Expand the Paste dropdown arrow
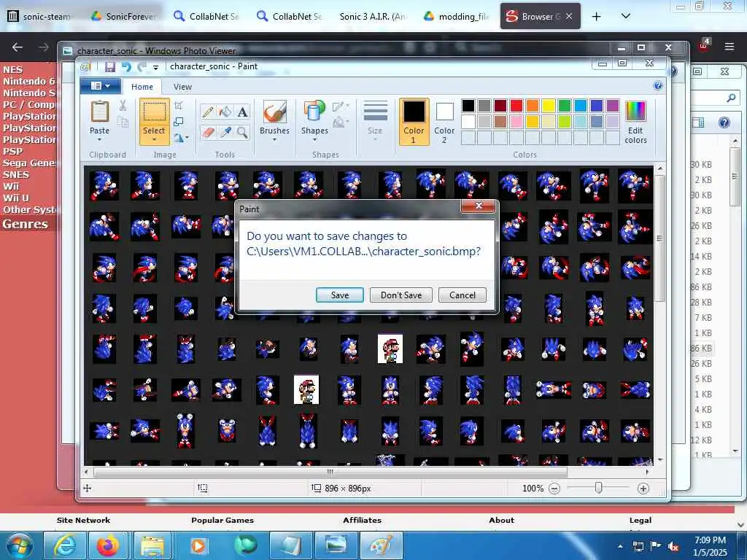Screen dimensions: 747x560 point(99,140)
